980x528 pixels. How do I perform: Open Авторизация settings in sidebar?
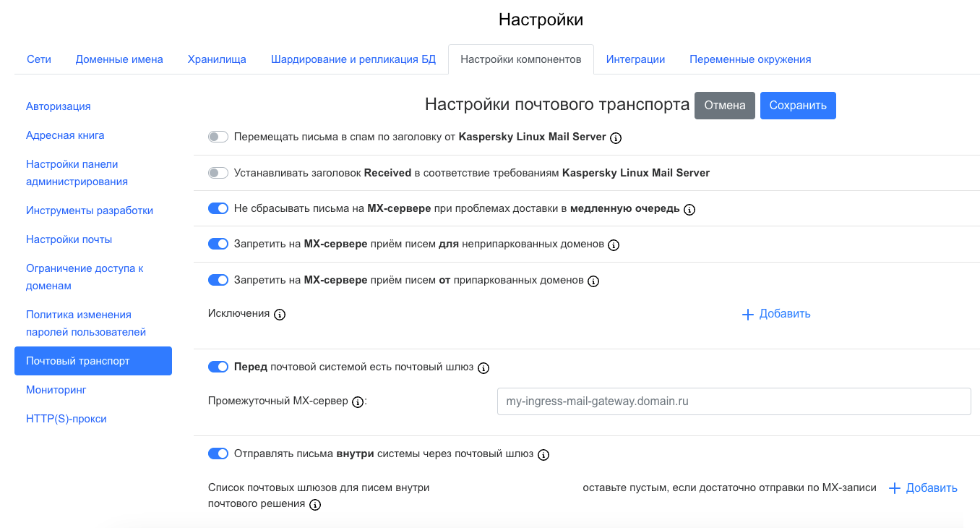click(x=58, y=106)
